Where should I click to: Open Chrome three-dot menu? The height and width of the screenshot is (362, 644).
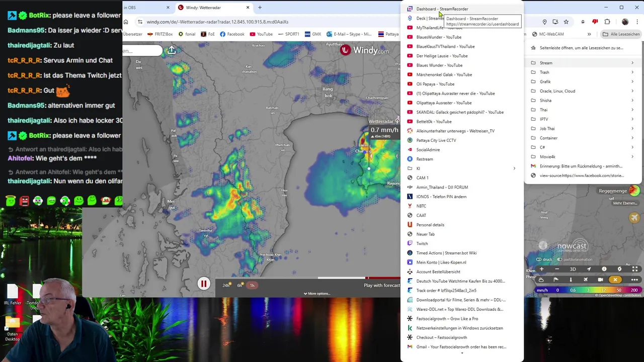637,22
